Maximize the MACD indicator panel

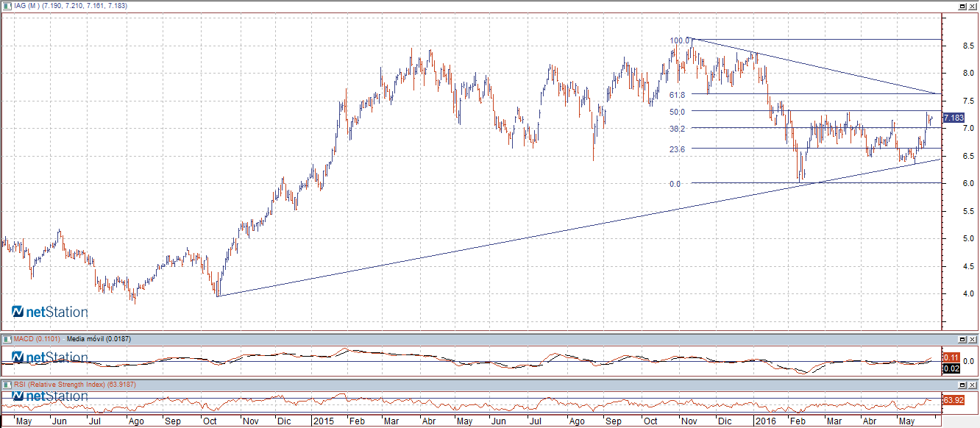[962, 339]
